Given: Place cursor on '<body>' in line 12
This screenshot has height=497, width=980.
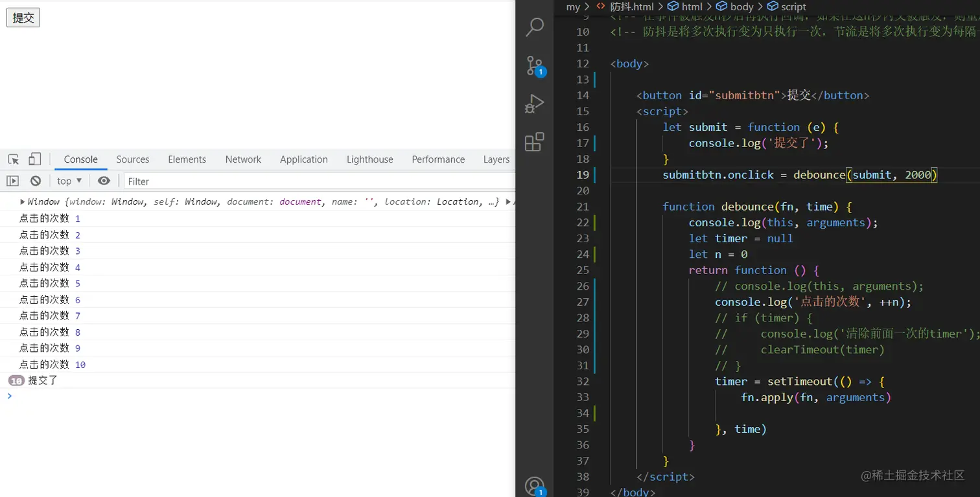Looking at the screenshot, I should (629, 64).
